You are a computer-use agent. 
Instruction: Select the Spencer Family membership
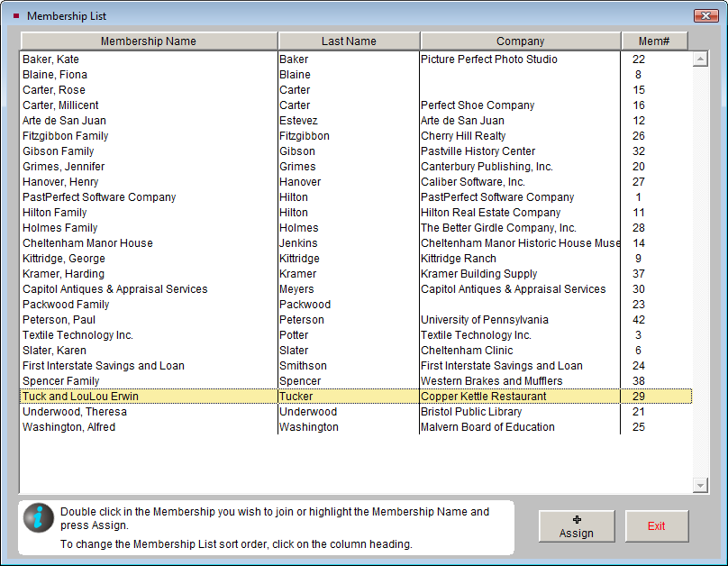(61, 380)
